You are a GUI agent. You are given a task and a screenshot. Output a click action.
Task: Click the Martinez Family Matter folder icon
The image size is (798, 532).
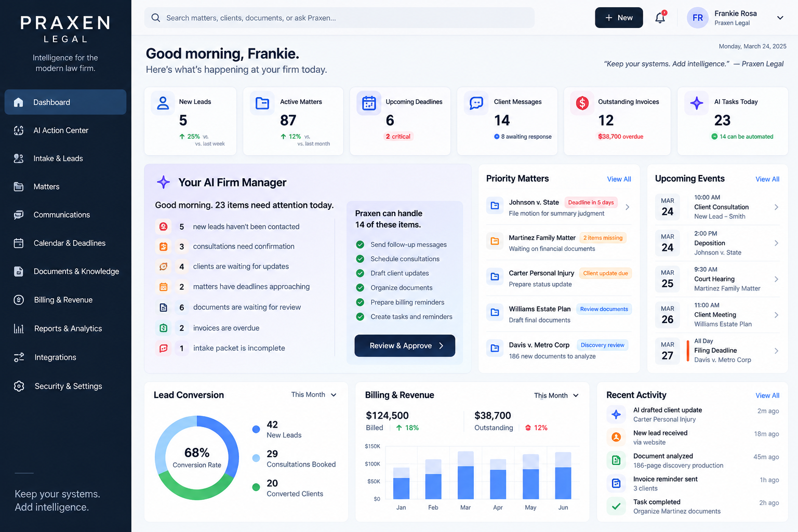[495, 241]
